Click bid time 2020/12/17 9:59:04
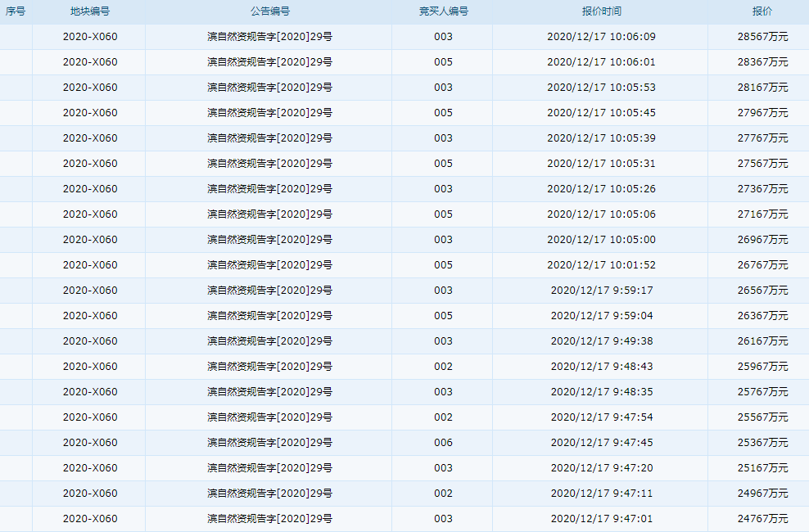The width and height of the screenshot is (809, 532). pos(602,315)
